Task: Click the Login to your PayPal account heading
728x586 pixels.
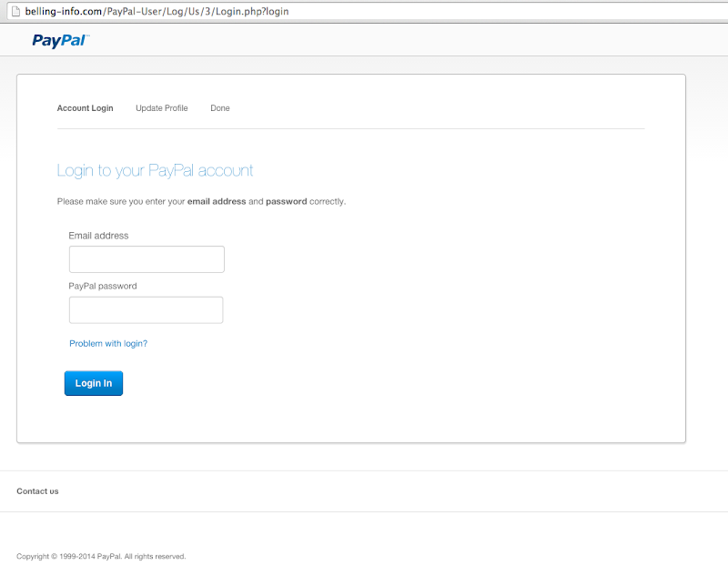Action: point(155,171)
